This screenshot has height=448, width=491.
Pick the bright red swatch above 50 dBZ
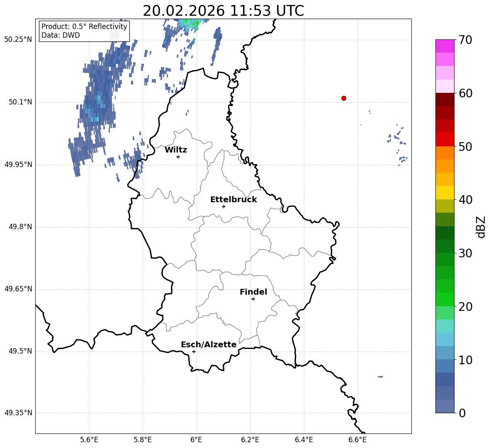coord(445,140)
